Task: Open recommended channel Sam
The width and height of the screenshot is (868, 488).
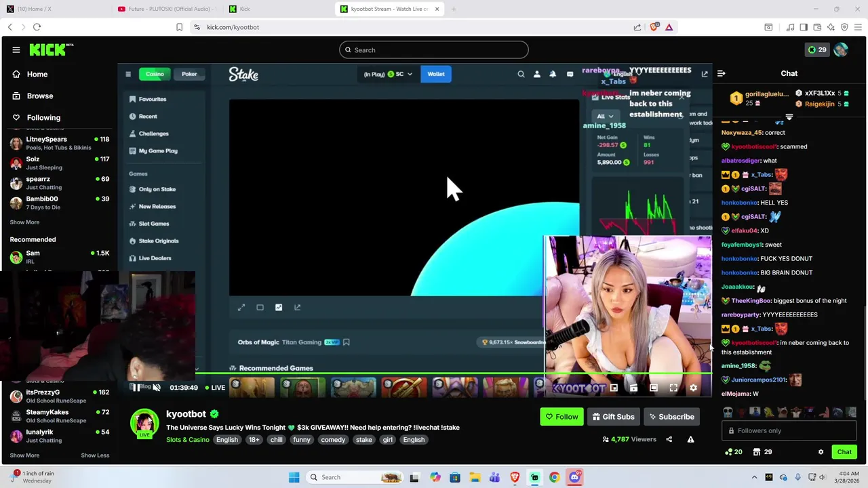Action: pos(59,257)
